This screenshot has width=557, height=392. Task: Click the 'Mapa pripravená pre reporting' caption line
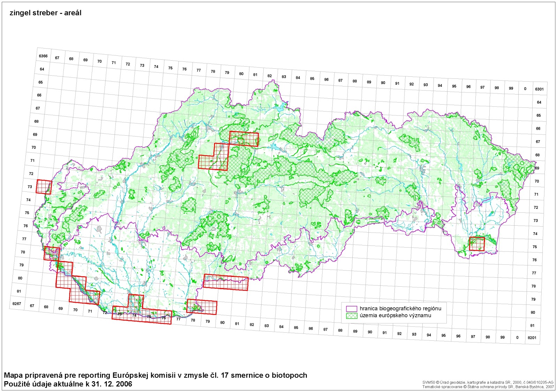155,375
